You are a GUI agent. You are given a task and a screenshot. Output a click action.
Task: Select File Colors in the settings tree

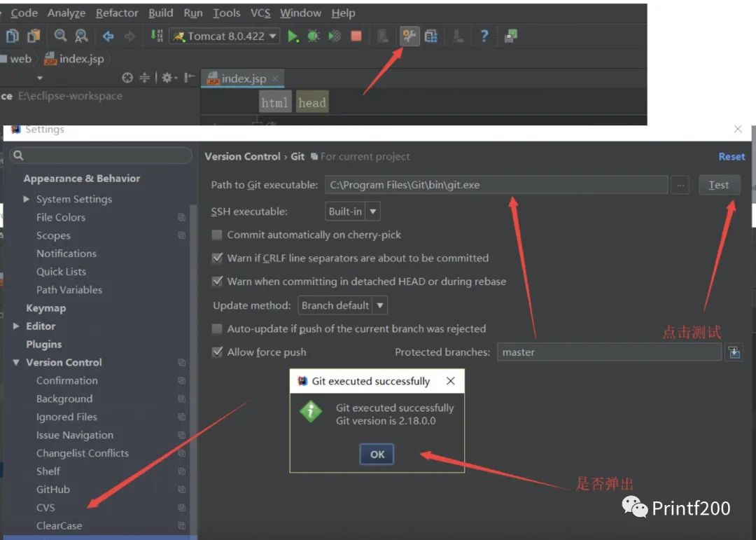tap(61, 218)
